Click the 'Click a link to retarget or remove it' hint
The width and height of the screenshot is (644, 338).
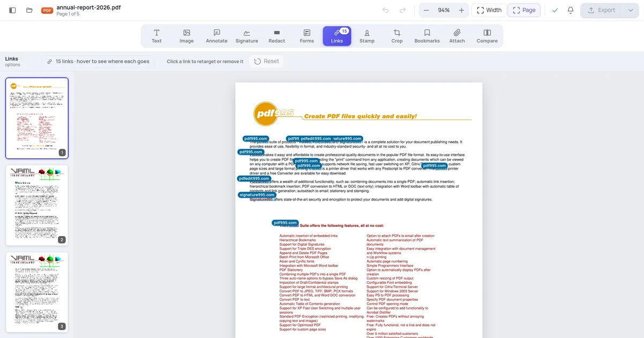pyautogui.click(x=205, y=62)
